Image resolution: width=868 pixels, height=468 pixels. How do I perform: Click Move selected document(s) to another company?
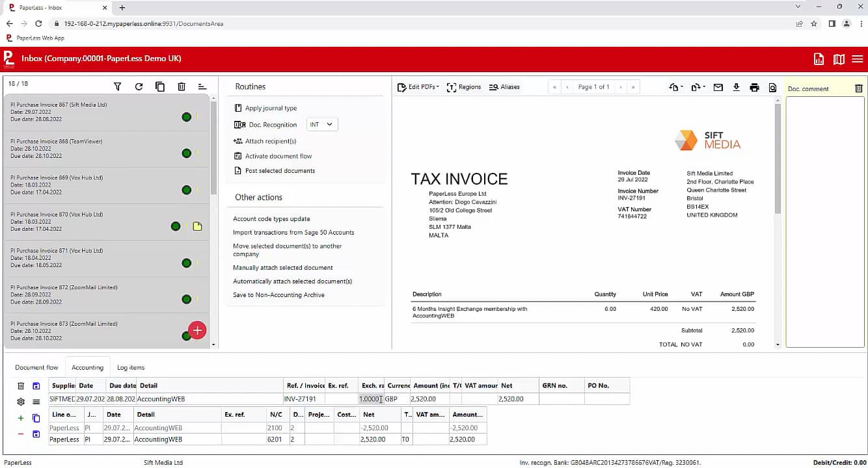click(288, 250)
